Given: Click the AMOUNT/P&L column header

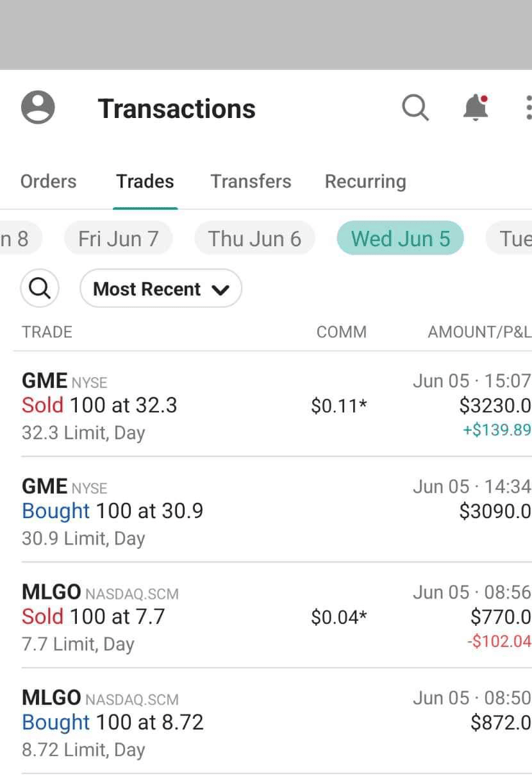Looking at the screenshot, I should click(479, 332).
